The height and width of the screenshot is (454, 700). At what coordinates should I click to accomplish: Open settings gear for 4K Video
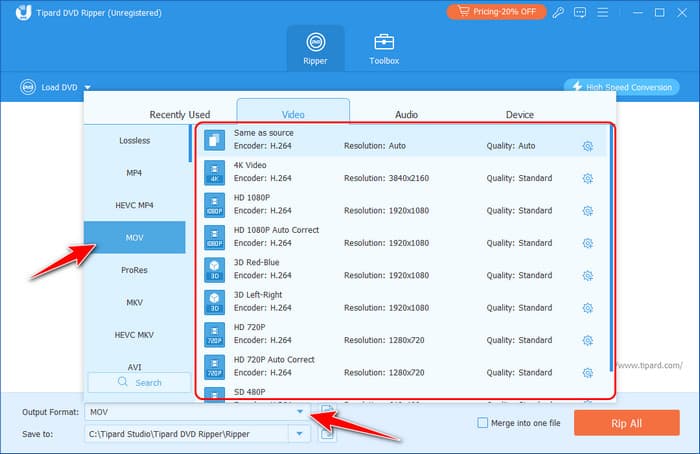point(588,179)
